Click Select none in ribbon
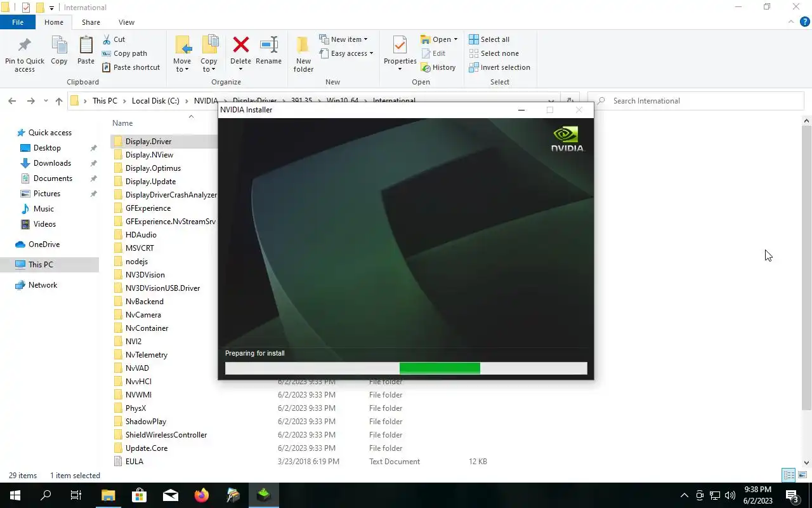The width and height of the screenshot is (812, 508). [x=494, y=53]
